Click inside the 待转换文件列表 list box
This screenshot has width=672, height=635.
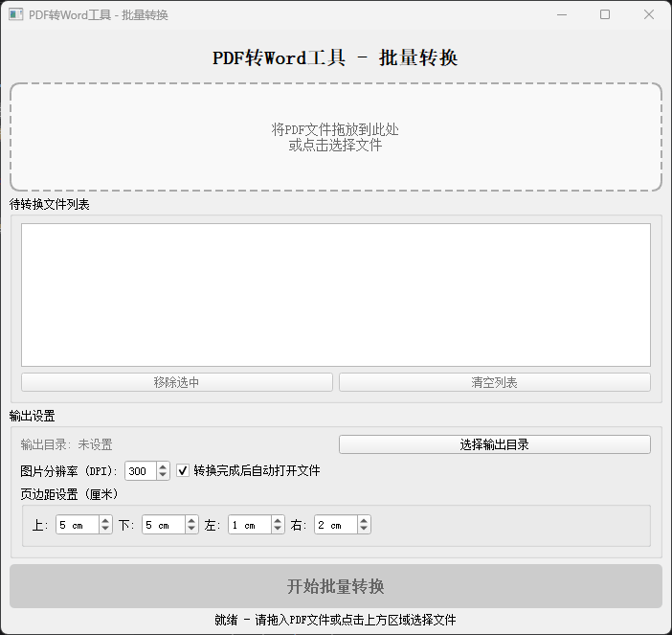click(x=335, y=294)
